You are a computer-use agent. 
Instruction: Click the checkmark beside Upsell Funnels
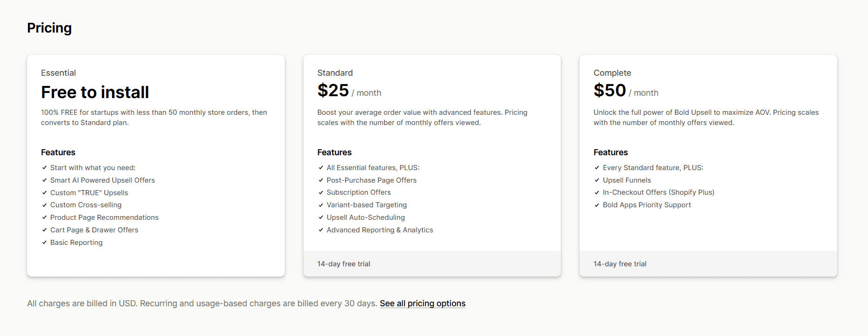click(x=597, y=180)
